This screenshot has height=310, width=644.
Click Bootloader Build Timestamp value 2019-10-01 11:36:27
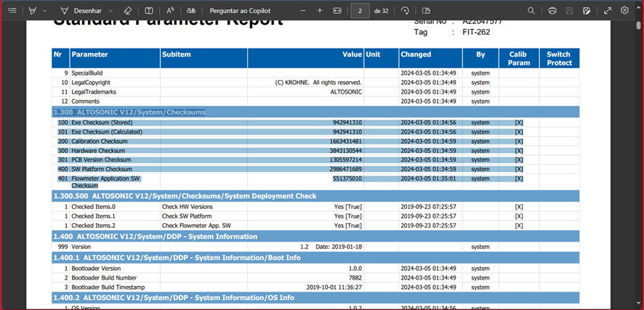click(x=334, y=287)
